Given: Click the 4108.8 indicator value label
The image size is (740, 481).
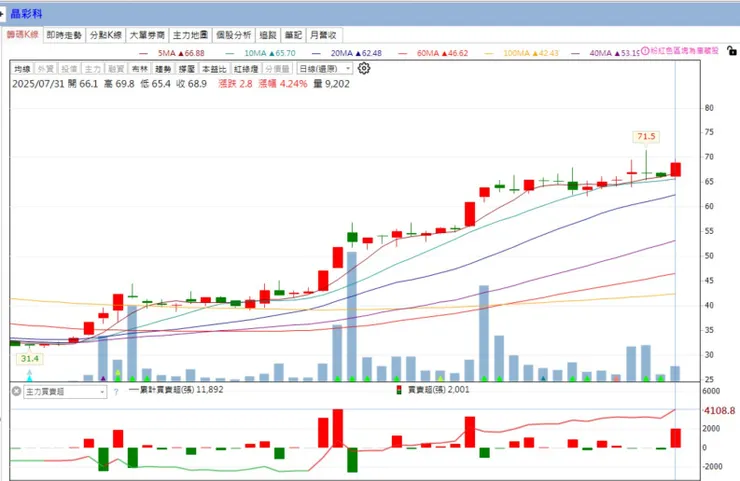Looking at the screenshot, I should [x=719, y=411].
